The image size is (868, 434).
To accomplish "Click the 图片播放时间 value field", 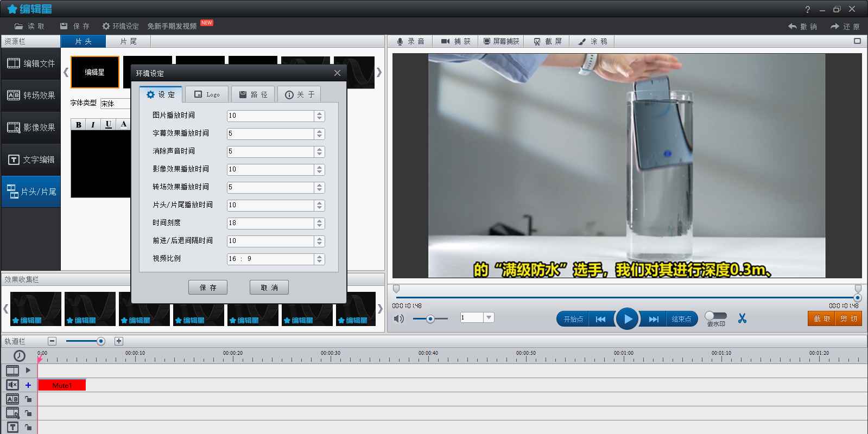I will tap(270, 116).
